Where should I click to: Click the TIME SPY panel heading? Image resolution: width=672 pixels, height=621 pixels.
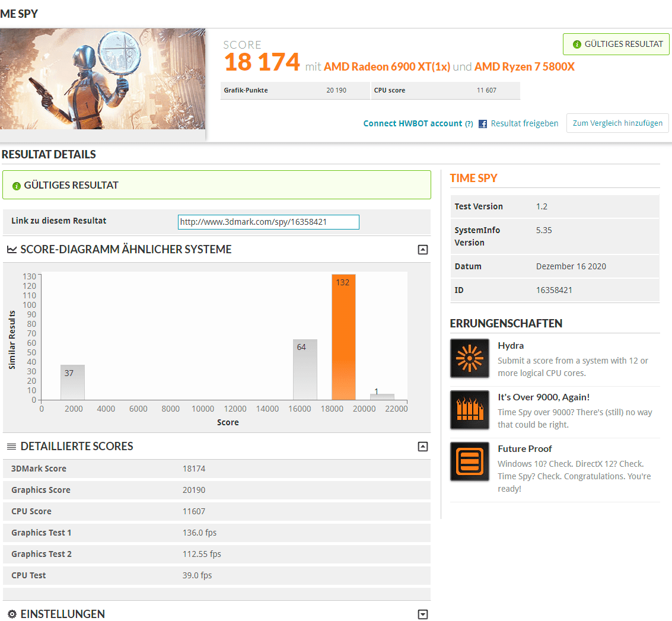(473, 179)
